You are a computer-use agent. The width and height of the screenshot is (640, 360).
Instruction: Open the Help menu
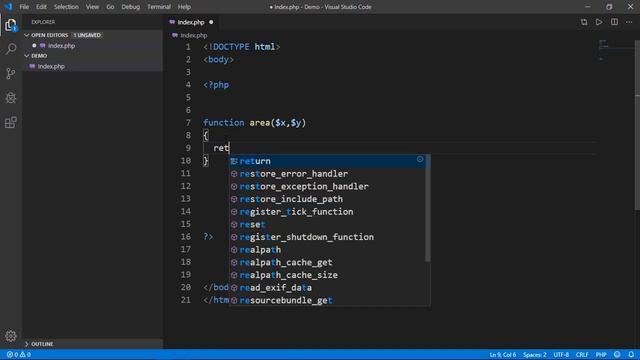pyautogui.click(x=184, y=7)
